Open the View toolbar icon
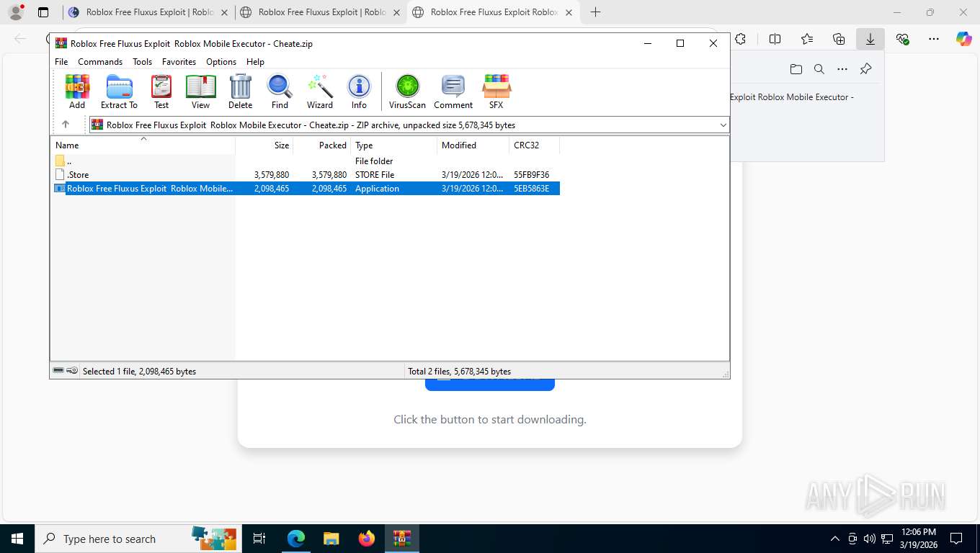 pyautogui.click(x=200, y=91)
